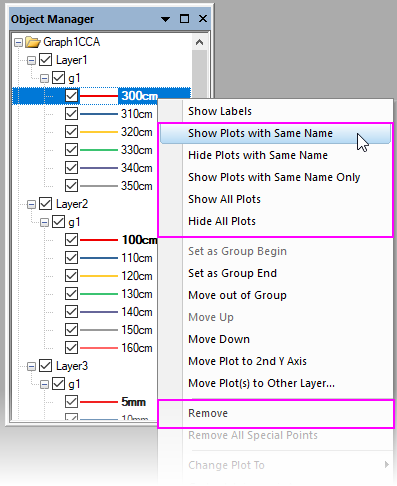
Task: Choose Move Plot(s) to Other Layer...
Action: (x=261, y=383)
